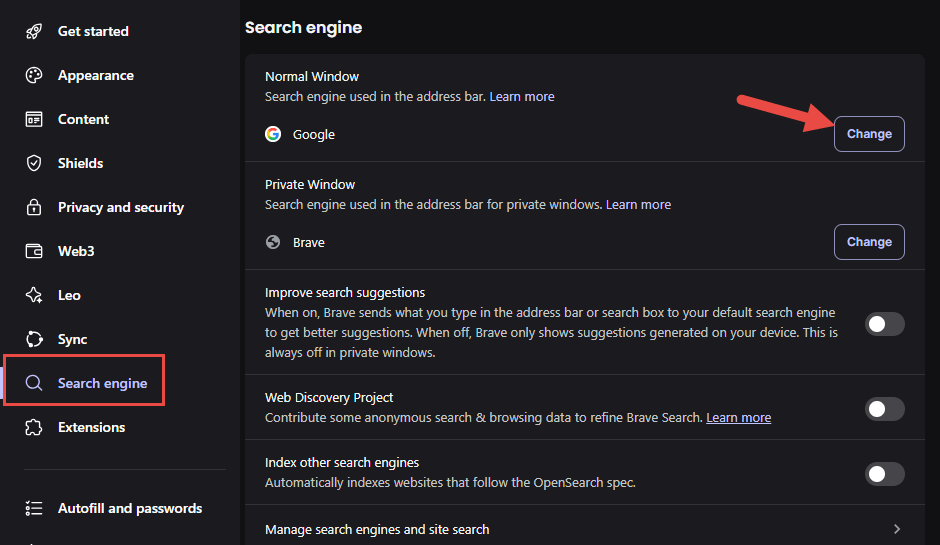Enable Index other search engines toggle
The height and width of the screenshot is (545, 940).
885,474
